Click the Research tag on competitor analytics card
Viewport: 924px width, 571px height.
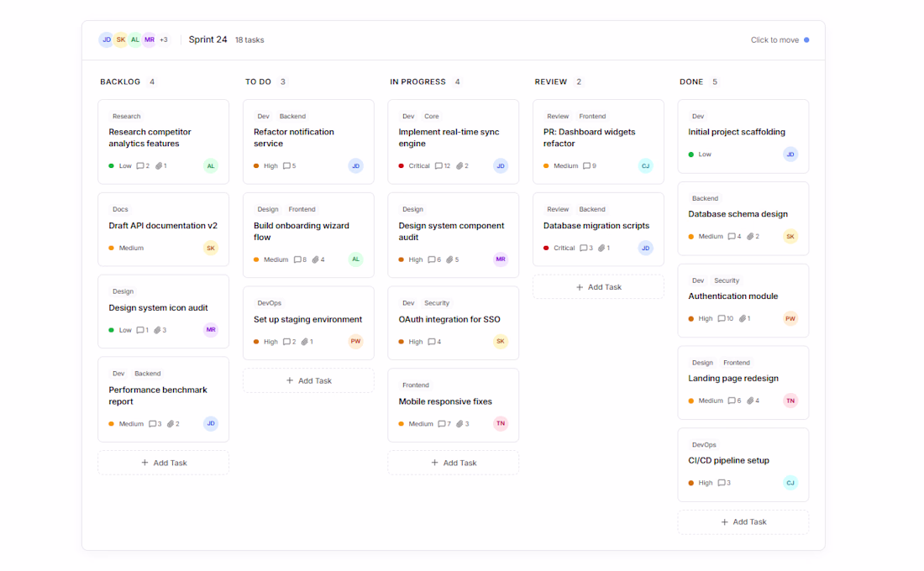127,116
